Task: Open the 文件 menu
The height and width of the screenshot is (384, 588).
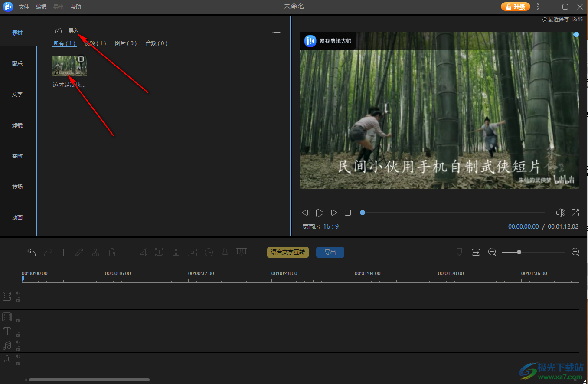Action: pyautogui.click(x=24, y=7)
